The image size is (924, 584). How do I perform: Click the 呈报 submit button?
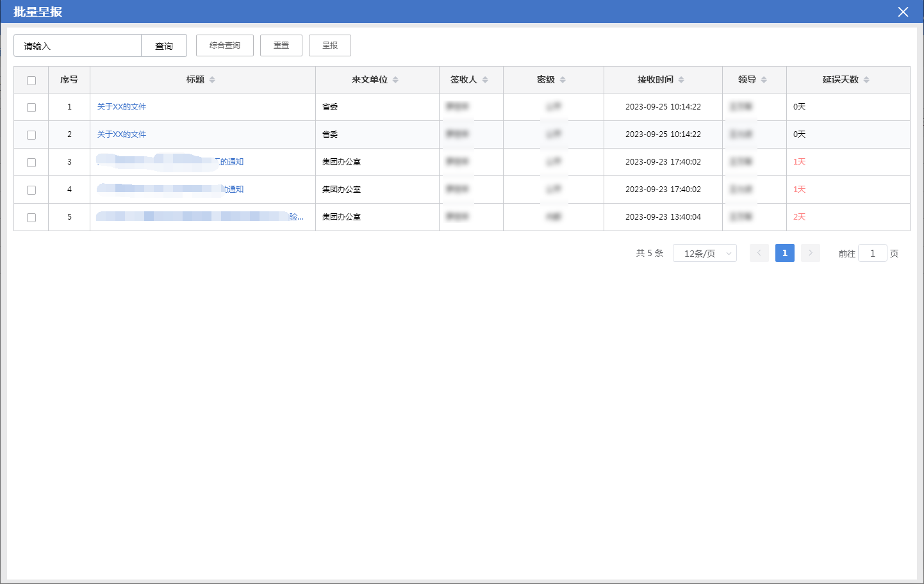click(x=330, y=45)
